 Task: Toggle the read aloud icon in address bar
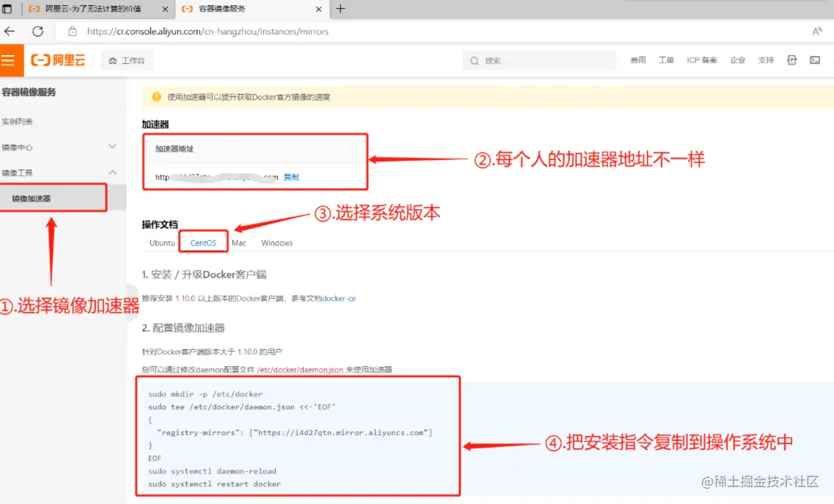click(x=817, y=32)
